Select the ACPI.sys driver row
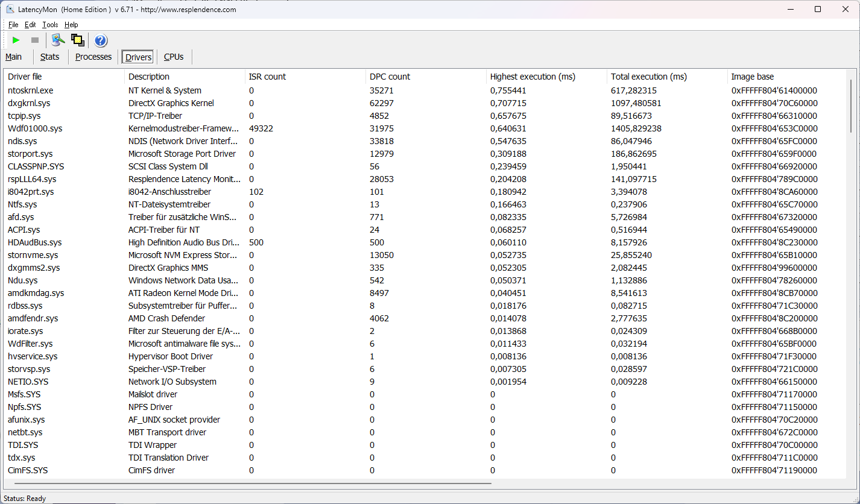This screenshot has height=504, width=860. [426, 230]
